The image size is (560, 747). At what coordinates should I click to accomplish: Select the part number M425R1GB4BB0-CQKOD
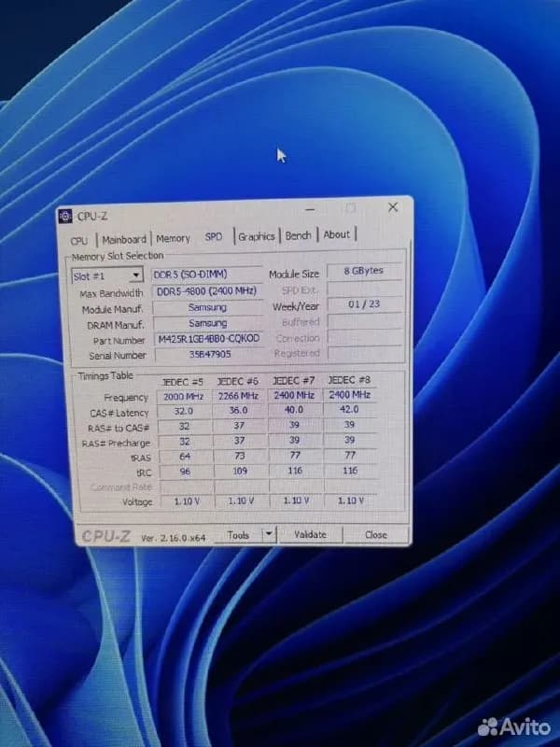pos(208,339)
